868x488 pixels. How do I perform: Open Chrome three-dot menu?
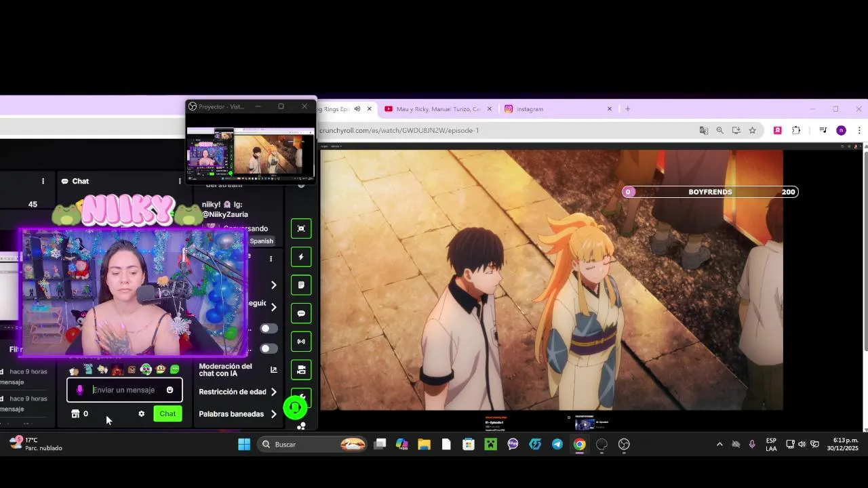coord(859,130)
